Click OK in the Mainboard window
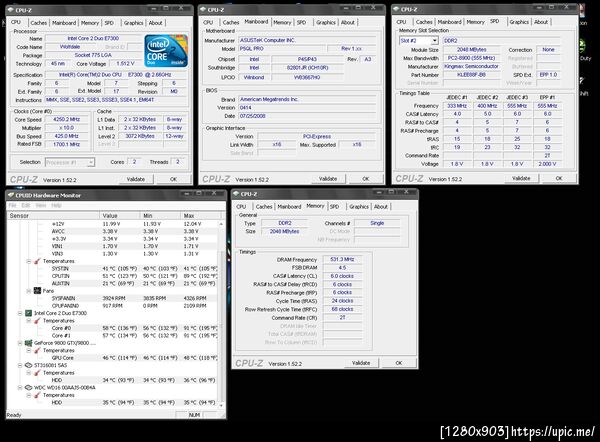The width and height of the screenshot is (600, 442). click(x=366, y=179)
